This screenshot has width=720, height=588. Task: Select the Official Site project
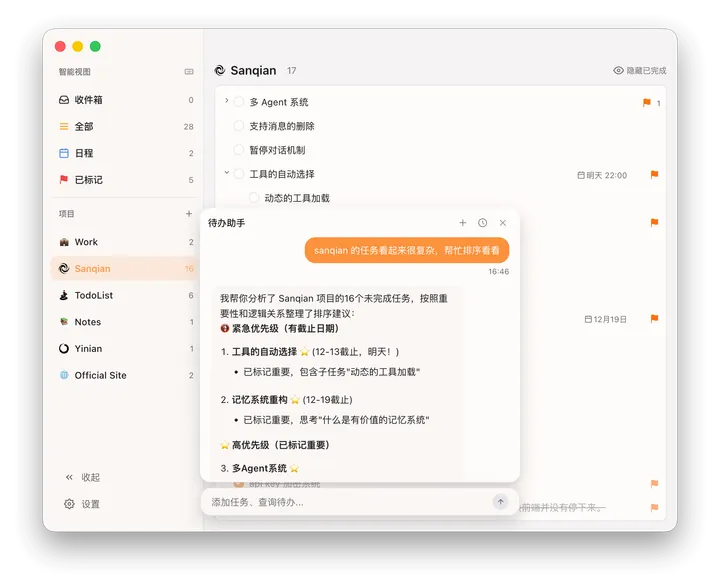[125, 375]
